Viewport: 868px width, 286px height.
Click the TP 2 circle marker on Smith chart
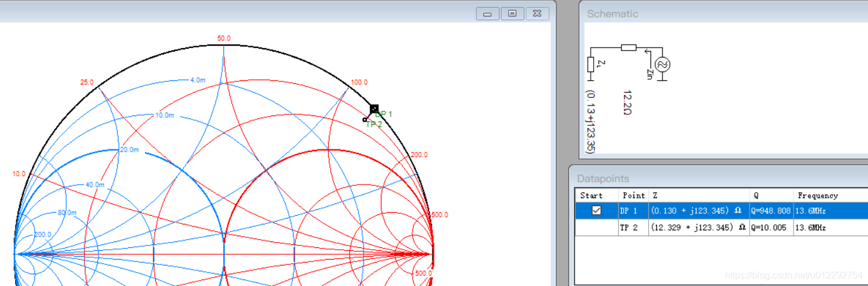tap(365, 120)
